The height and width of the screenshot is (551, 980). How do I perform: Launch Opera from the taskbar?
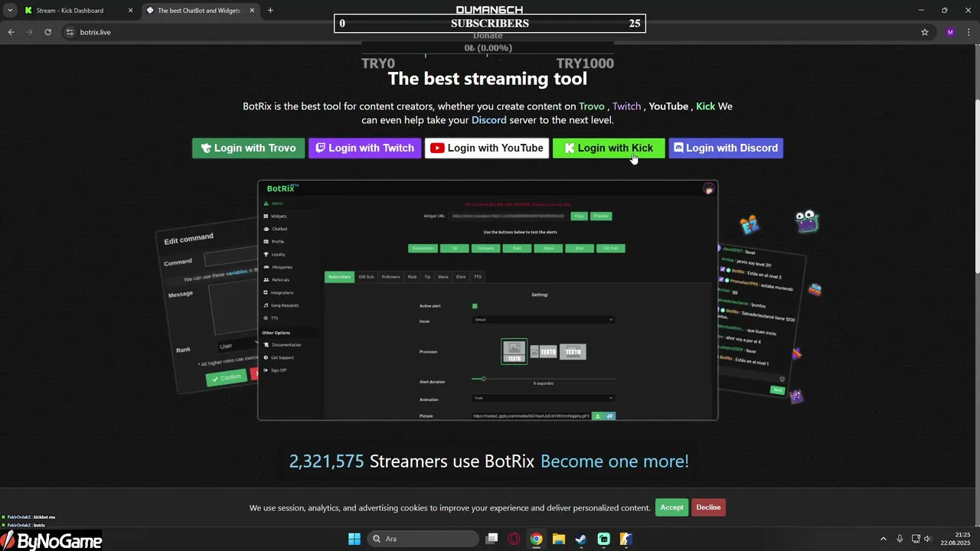(514, 539)
